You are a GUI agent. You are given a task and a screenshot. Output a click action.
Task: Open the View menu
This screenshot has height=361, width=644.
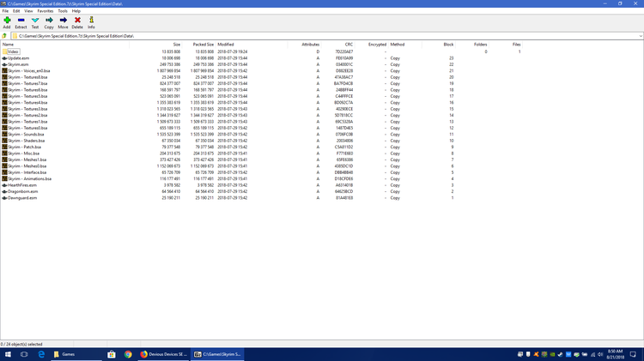[28, 11]
